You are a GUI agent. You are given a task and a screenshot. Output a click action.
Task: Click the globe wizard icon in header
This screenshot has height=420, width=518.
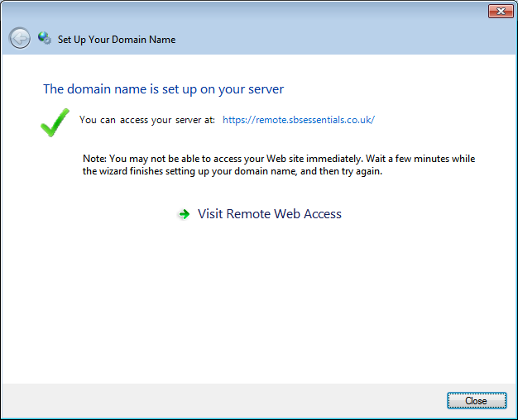[44, 38]
